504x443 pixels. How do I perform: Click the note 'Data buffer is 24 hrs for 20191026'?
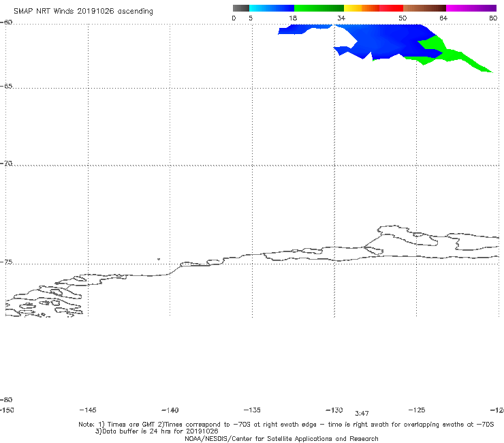point(157,431)
